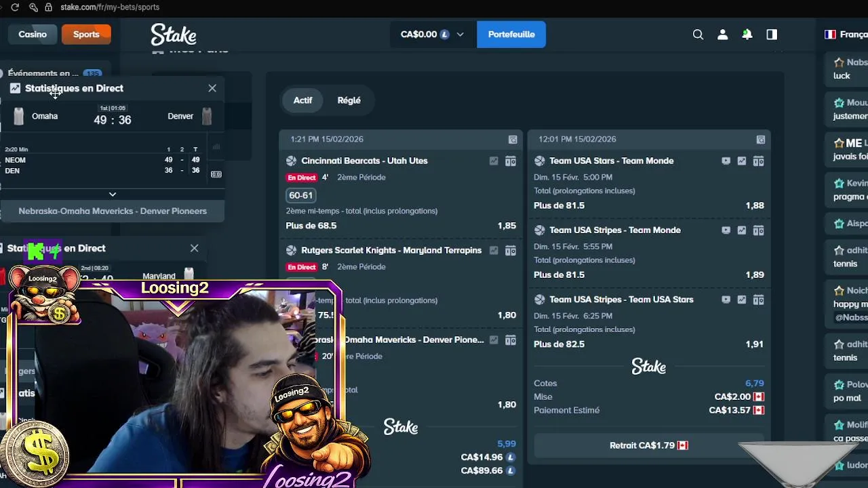Viewport: 868px width, 488px height.
Task: Open the Rutgers Scarlet Knights - Maryland Terrapins match
Action: tap(391, 251)
